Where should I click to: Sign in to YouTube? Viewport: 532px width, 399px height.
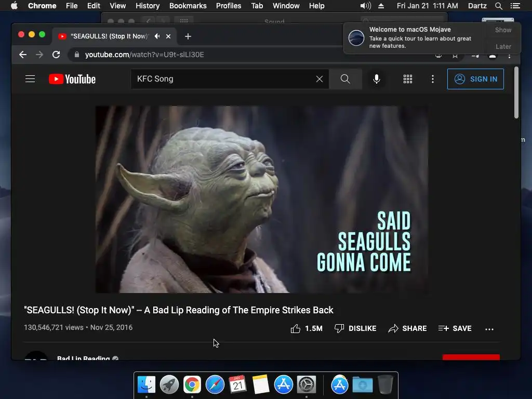click(x=475, y=79)
